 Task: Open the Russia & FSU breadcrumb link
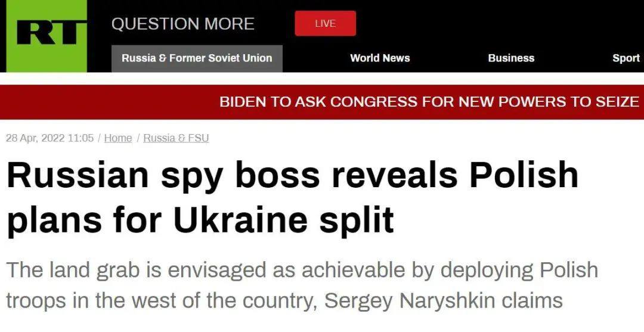click(176, 138)
